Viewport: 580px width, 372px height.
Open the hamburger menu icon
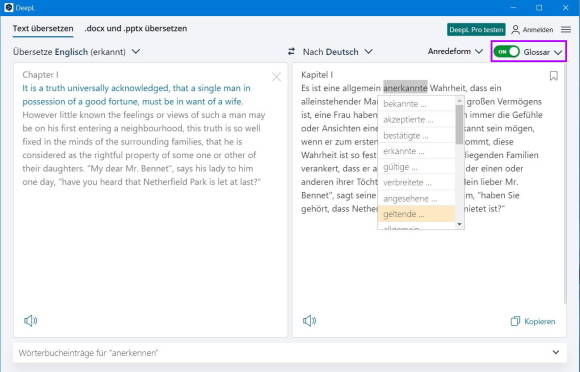[x=566, y=29]
